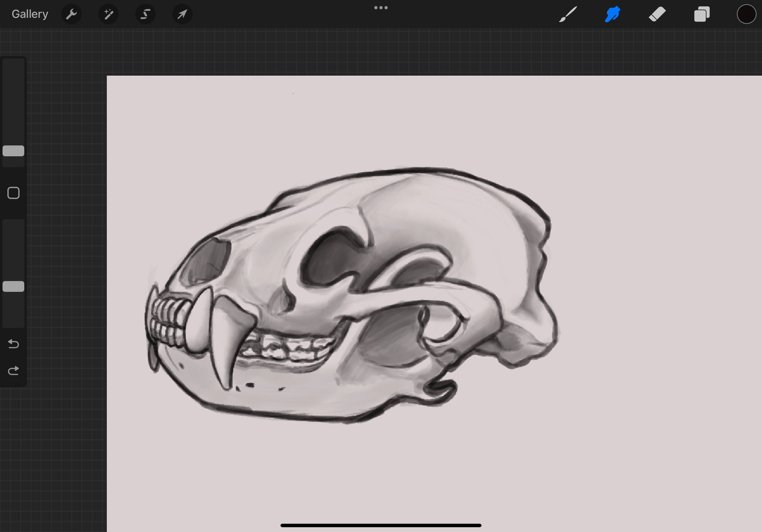Tap the iPad home indicator bar
Screen dimensions: 762x532
coord(381,525)
